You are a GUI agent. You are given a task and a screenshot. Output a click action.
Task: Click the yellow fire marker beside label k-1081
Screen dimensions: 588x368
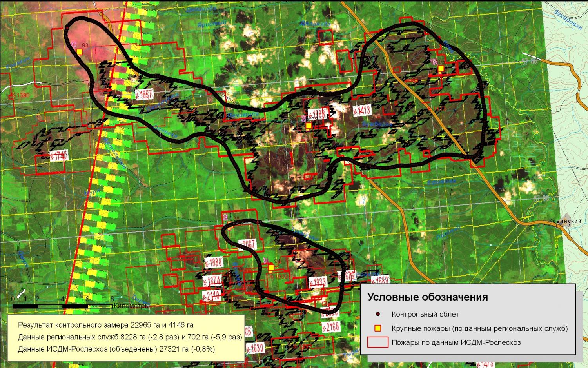pyautogui.click(x=309, y=126)
